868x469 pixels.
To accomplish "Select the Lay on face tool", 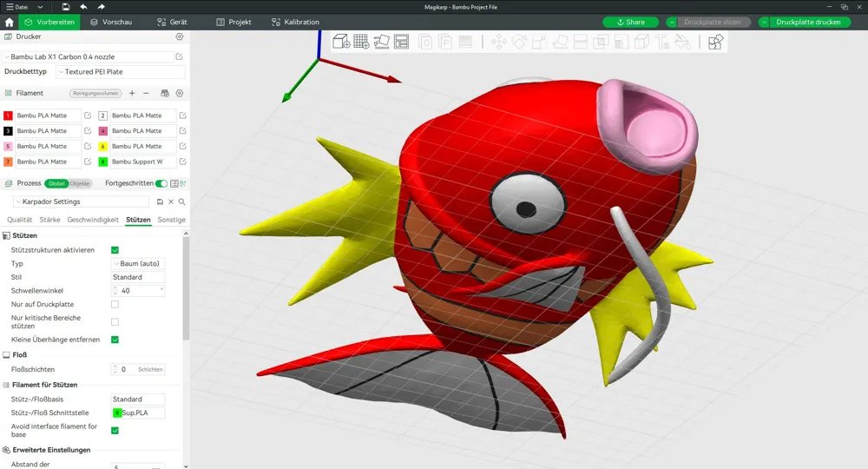I will coord(560,42).
